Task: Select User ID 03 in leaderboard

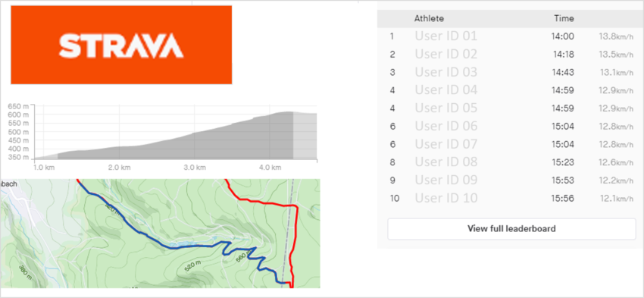Action: (446, 72)
